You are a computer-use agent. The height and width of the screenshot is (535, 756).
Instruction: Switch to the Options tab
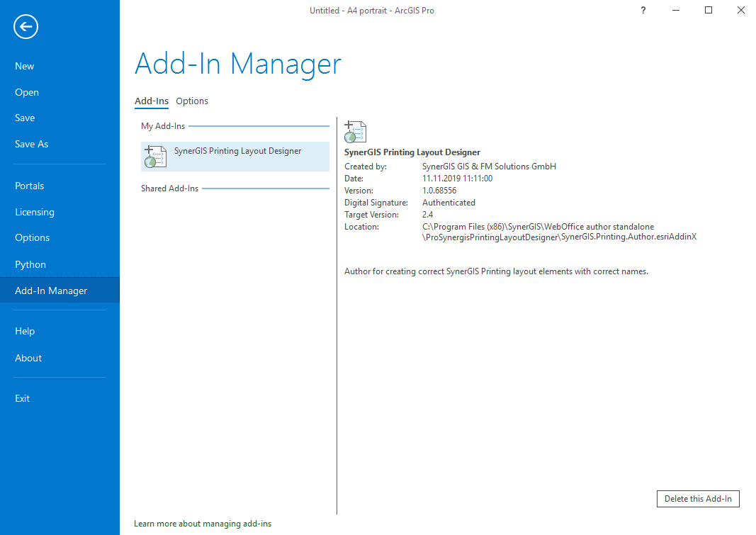(x=191, y=101)
